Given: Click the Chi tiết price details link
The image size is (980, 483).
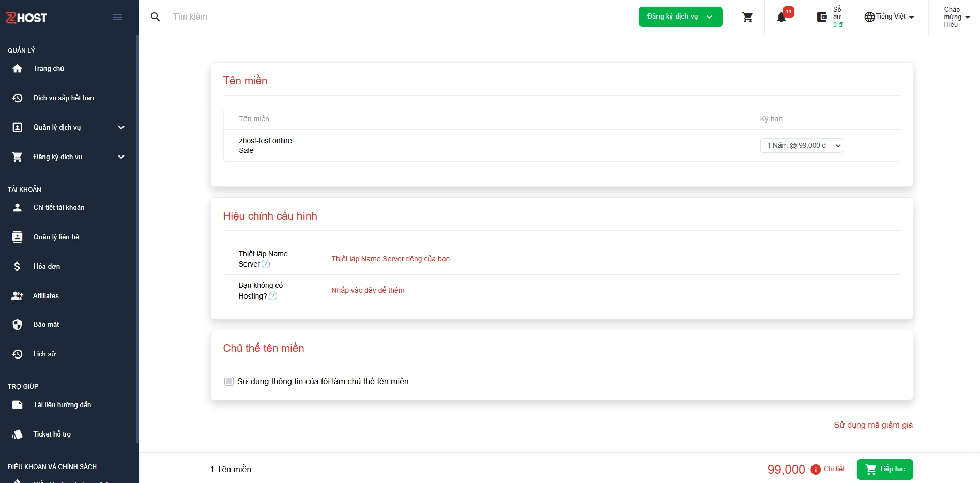Looking at the screenshot, I should point(834,469).
